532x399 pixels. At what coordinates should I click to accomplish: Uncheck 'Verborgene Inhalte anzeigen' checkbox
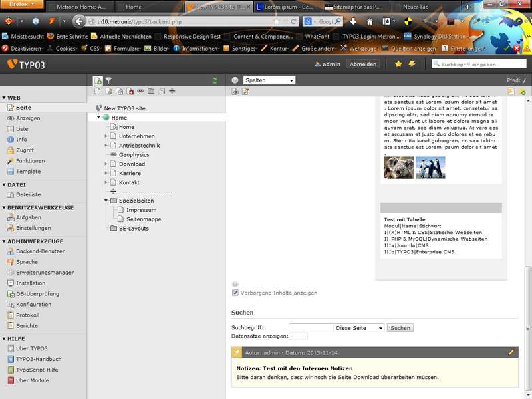pyautogui.click(x=235, y=293)
